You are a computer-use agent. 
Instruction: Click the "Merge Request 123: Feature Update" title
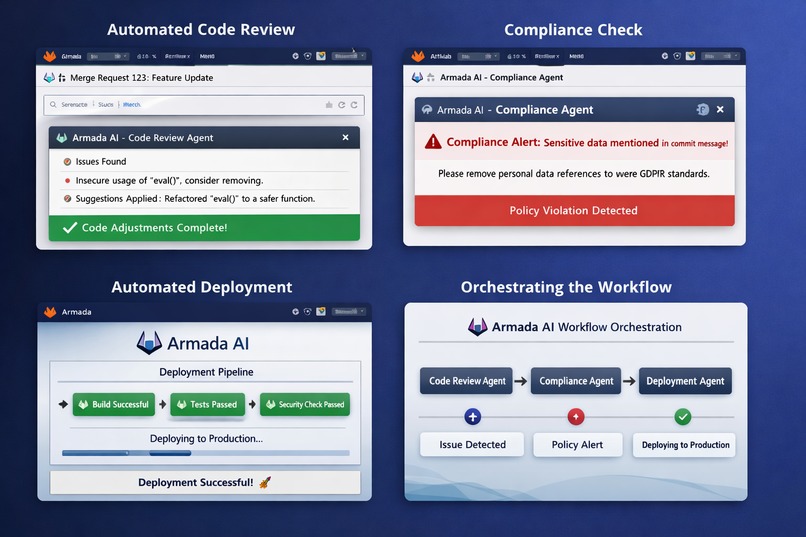(x=142, y=78)
